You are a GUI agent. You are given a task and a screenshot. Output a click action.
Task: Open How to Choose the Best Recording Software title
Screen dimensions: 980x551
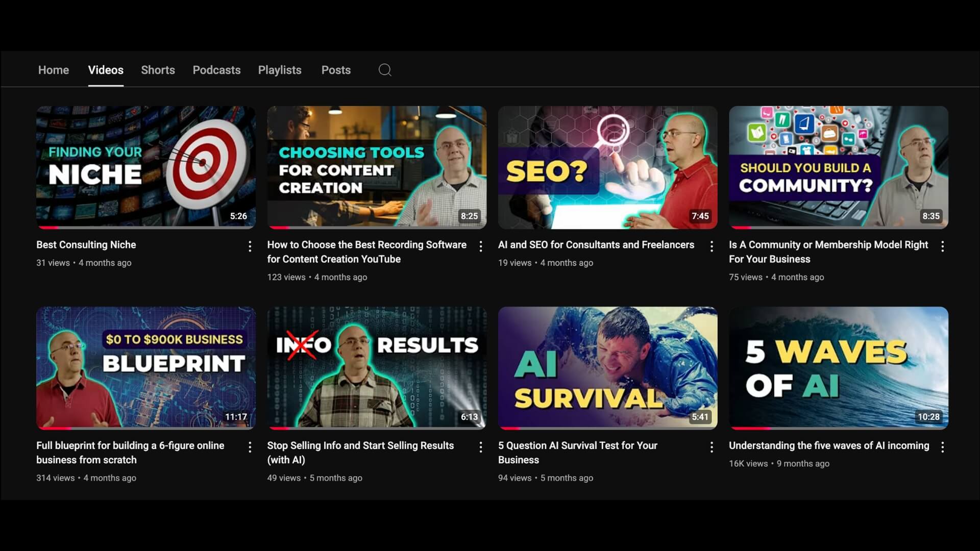[366, 252]
